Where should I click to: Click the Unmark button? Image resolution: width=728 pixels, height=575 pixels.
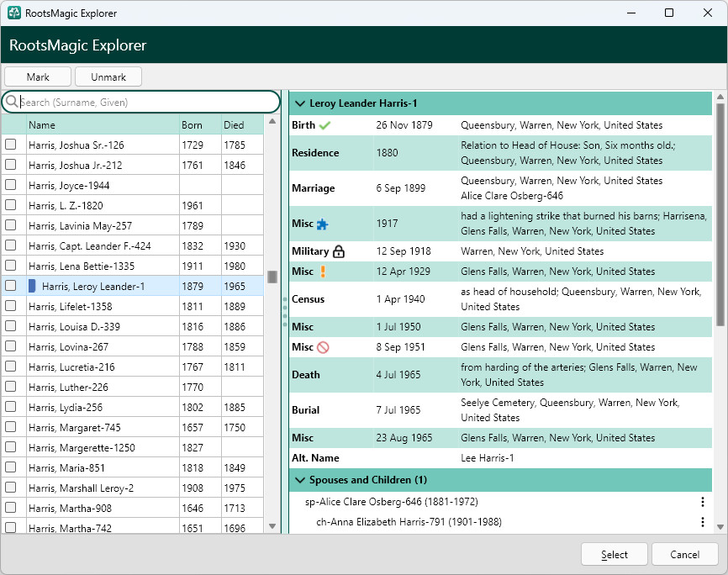tap(108, 77)
